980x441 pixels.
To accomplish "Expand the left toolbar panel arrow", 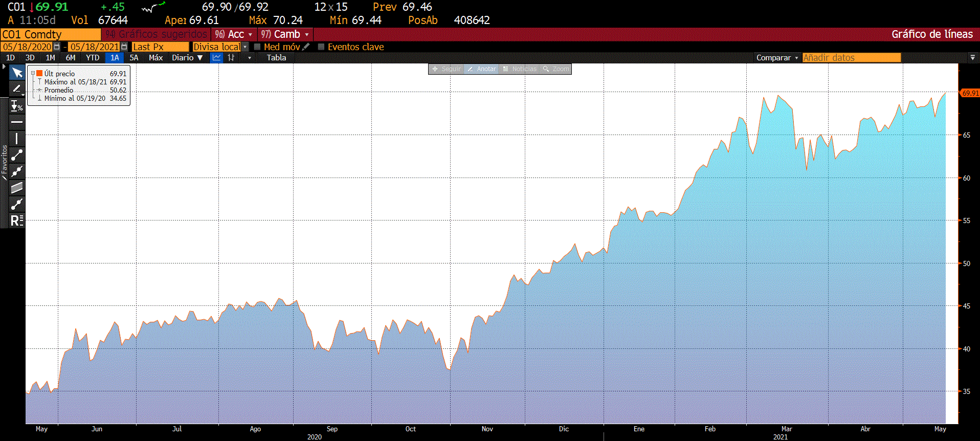I will 4,67.
